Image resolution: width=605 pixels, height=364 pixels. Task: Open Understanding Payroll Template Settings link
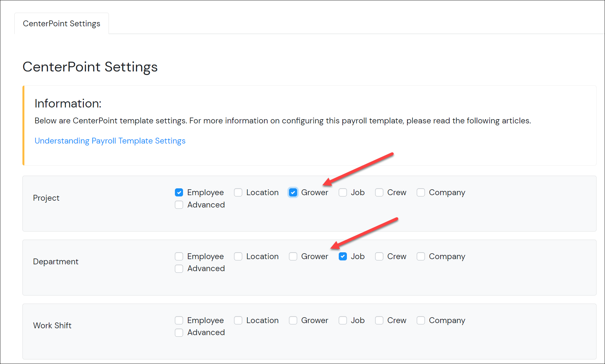[x=110, y=141]
